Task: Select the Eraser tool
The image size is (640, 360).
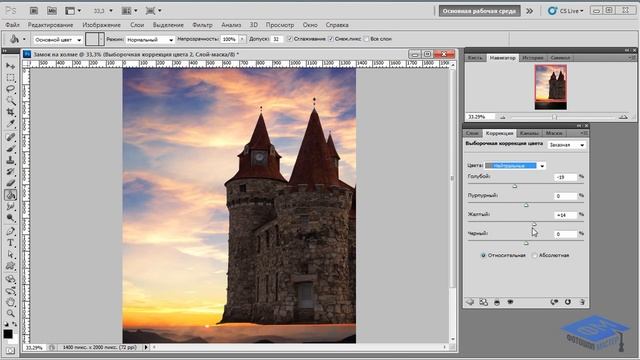Action: coord(10,183)
